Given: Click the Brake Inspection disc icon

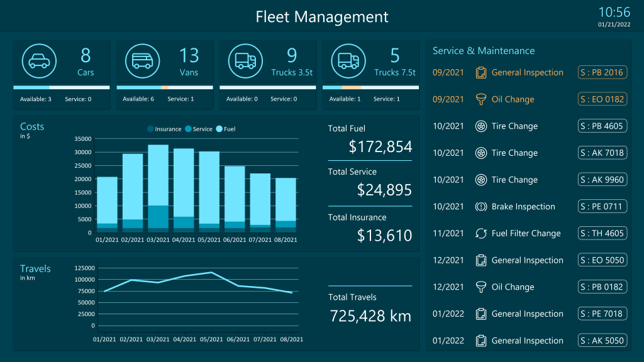Looking at the screenshot, I should point(481,207).
